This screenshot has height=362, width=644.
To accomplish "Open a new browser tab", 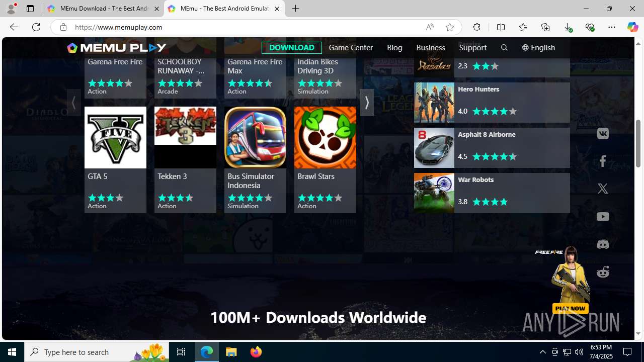I will pyautogui.click(x=296, y=9).
